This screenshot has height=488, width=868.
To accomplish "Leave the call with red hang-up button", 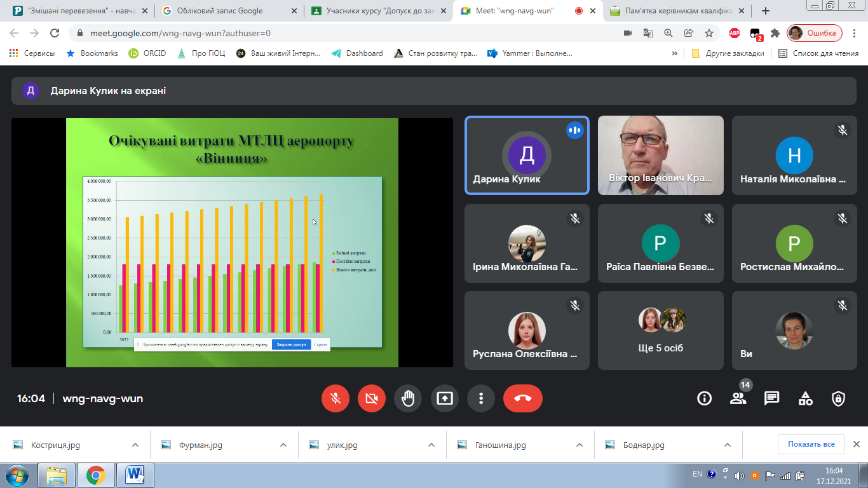I will (x=522, y=398).
